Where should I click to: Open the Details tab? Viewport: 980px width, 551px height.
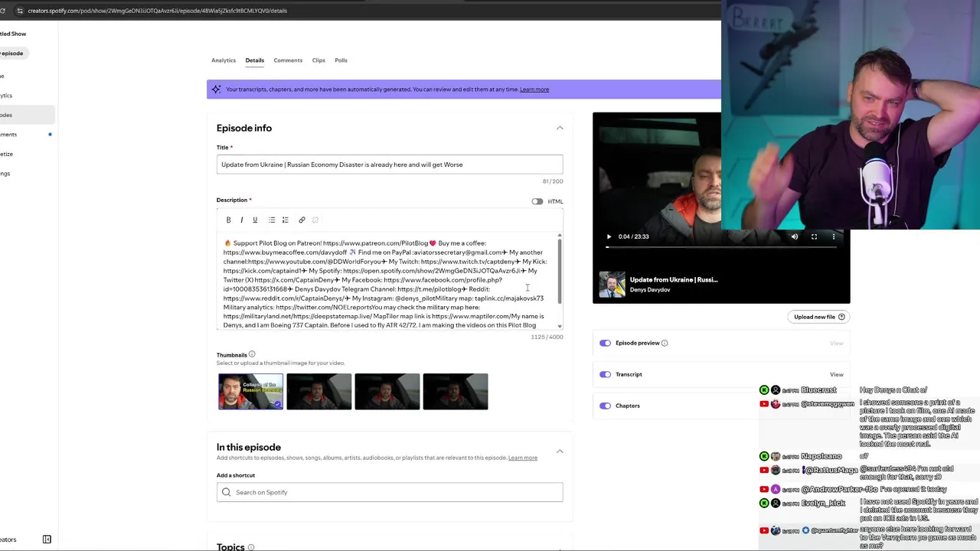point(255,60)
